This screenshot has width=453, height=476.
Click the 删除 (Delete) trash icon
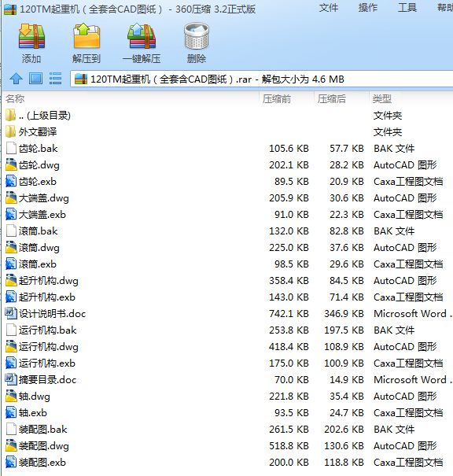coord(197,36)
